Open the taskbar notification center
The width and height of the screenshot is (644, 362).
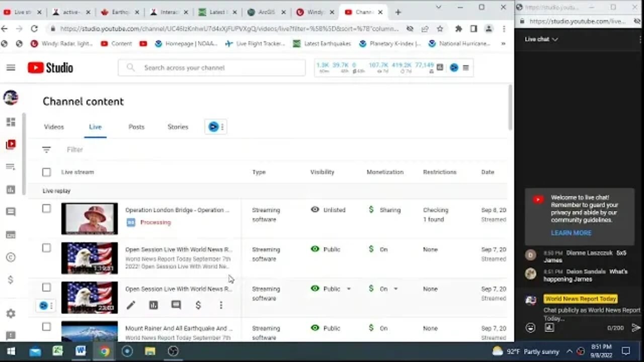tap(626, 351)
